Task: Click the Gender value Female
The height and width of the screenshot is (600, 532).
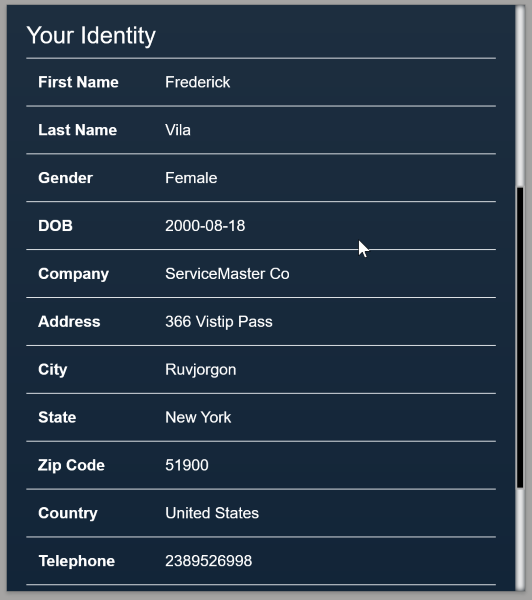Action: (191, 178)
